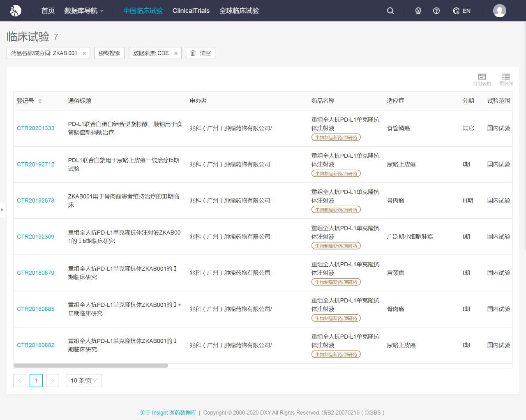Toggle the fuzzy search (模糊搜索) tag
526x420 pixels.
coord(109,53)
